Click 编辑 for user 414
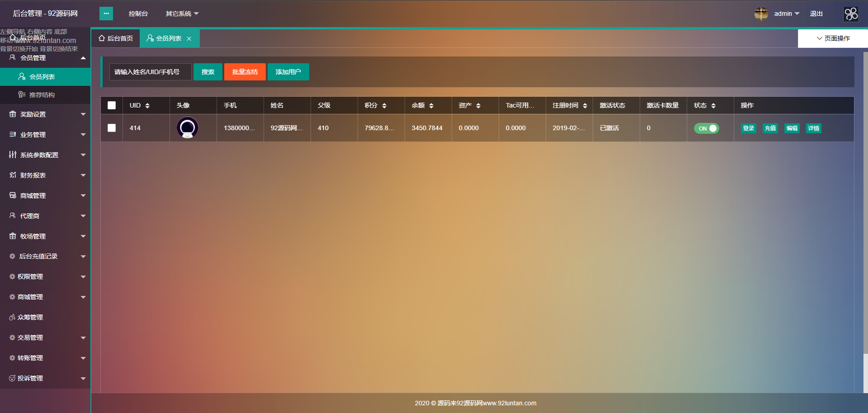 pyautogui.click(x=792, y=128)
